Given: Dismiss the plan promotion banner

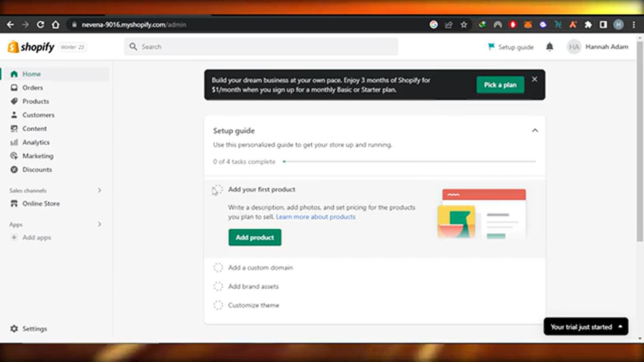Looking at the screenshot, I should pos(535,79).
